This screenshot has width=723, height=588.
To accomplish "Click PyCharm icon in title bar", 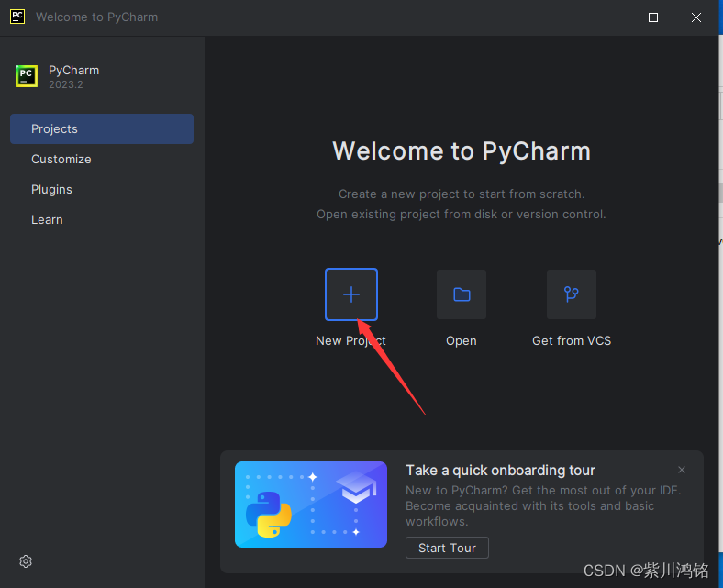I will tap(17, 17).
